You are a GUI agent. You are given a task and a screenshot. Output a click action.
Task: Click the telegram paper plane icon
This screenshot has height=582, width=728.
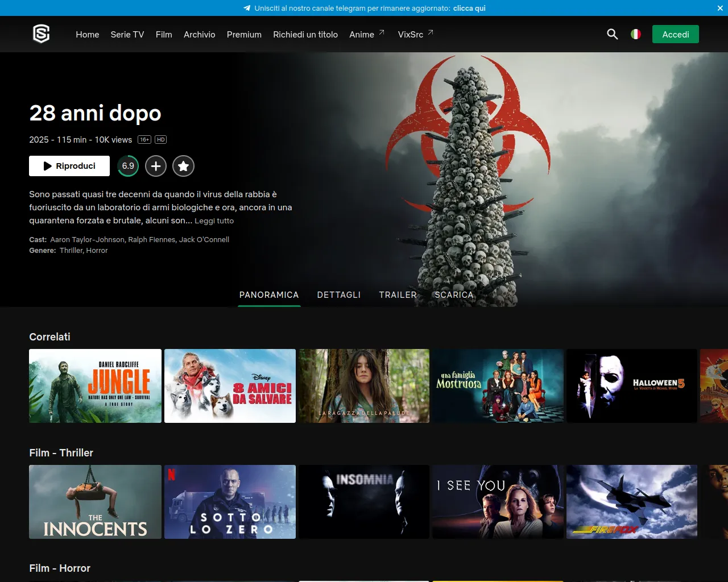pos(247,8)
